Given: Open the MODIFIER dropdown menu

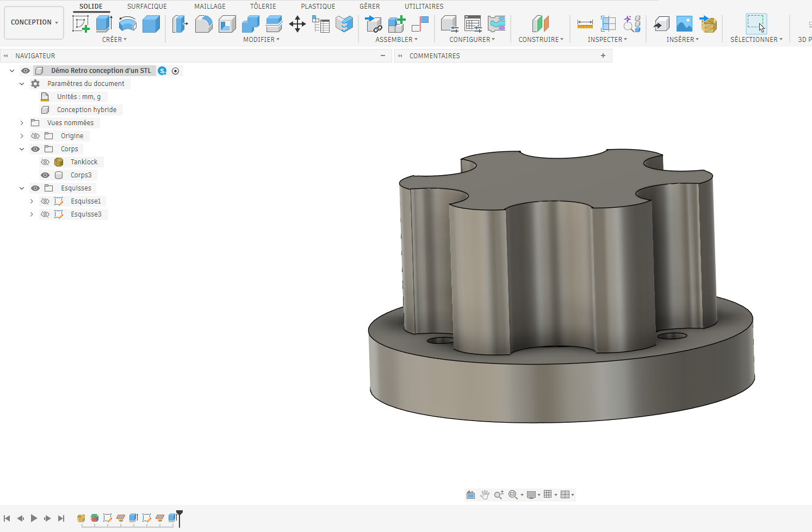Looking at the screenshot, I should 261,39.
